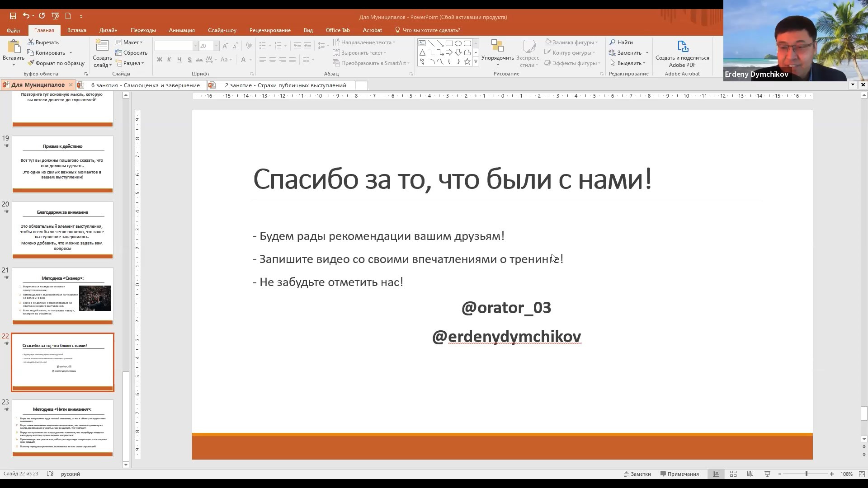This screenshot has height=488, width=868.
Task: Start the slide show from the status bar icon
Action: 767,474
